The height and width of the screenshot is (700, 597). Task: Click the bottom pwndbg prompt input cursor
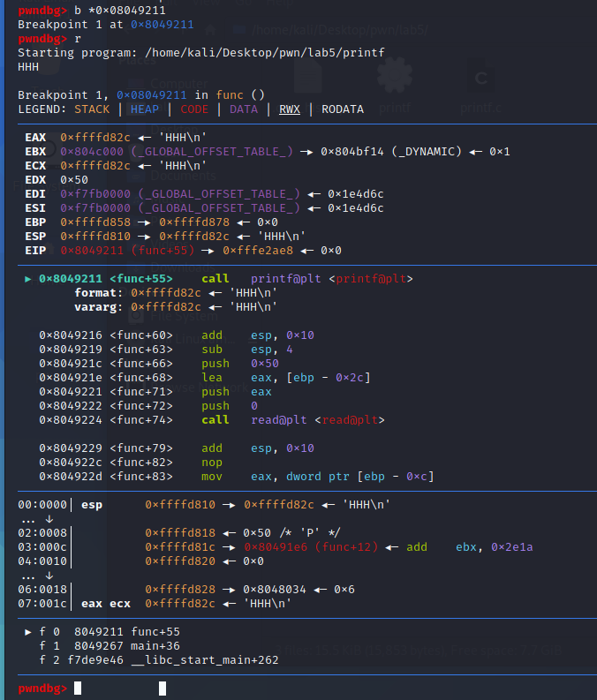pyautogui.click(x=78, y=688)
